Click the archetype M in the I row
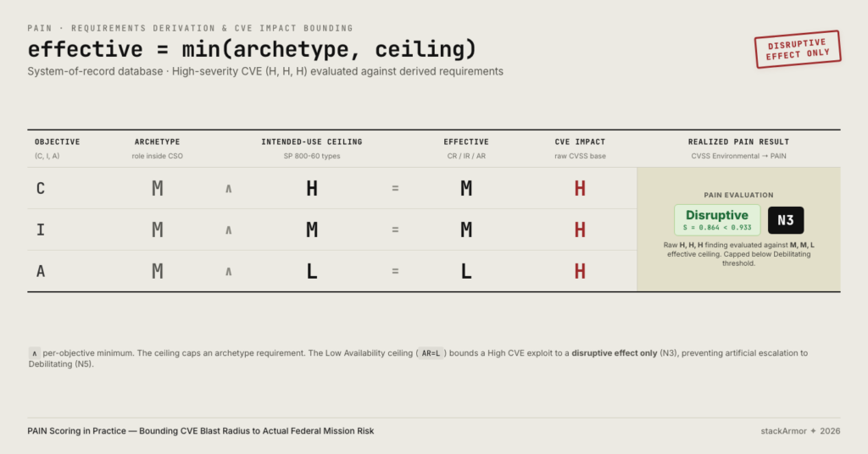 point(157,230)
